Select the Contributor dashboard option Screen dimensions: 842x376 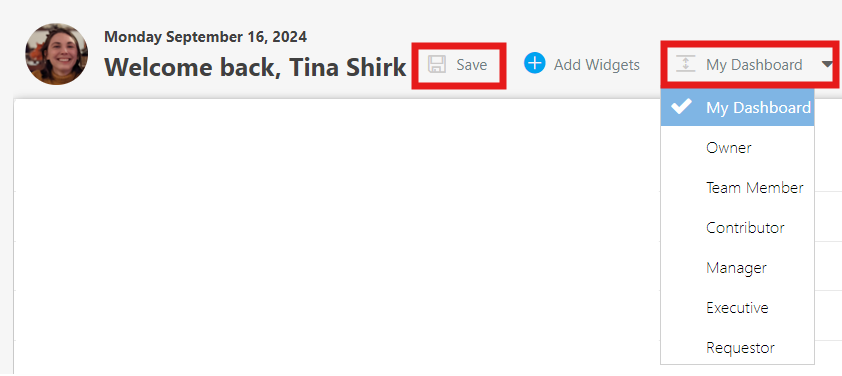point(737,228)
